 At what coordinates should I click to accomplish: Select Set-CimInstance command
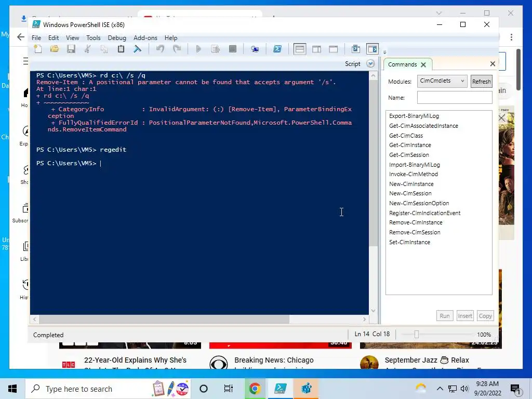[409, 242]
